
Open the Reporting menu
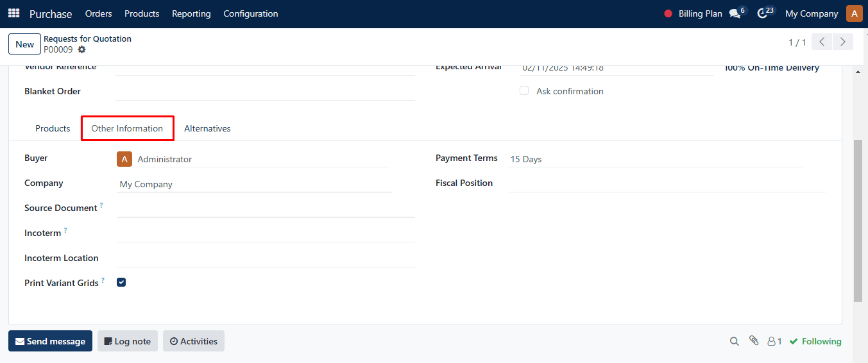[x=191, y=13]
